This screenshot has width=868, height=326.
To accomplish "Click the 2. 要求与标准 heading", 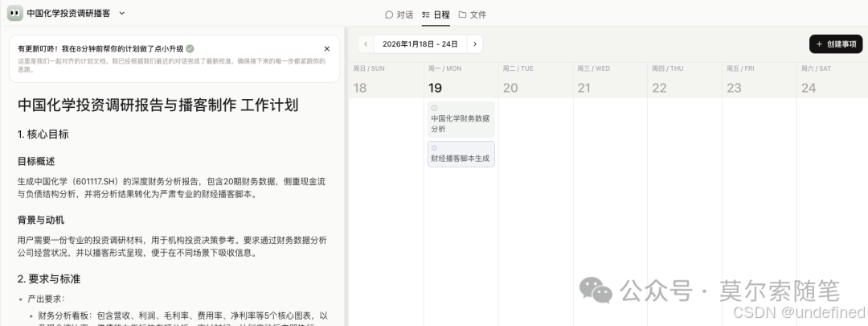I will coord(49,279).
